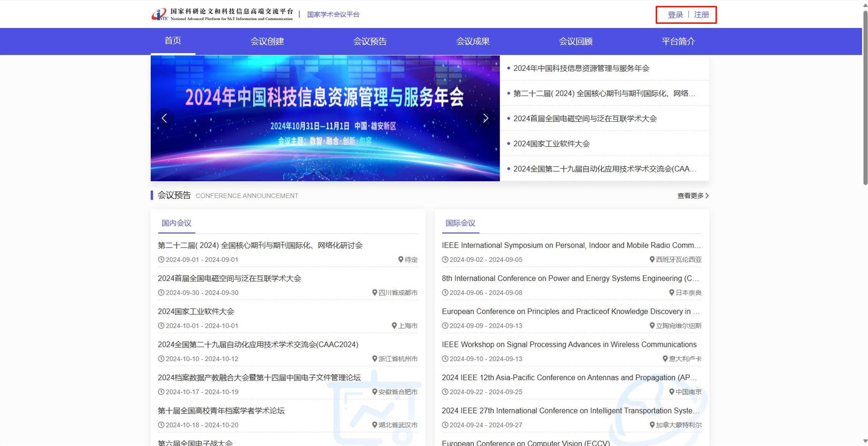Click the 登录 login link
Screen dimensions: 868x446
click(675, 15)
